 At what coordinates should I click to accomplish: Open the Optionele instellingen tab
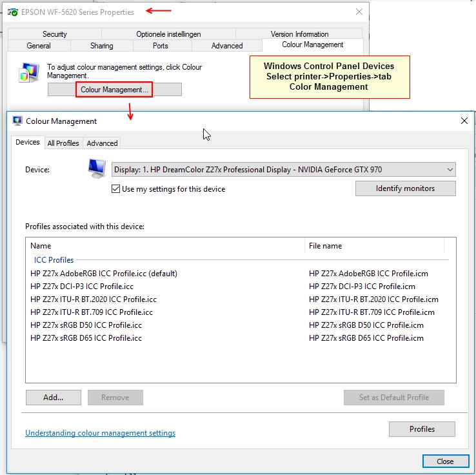coord(168,34)
